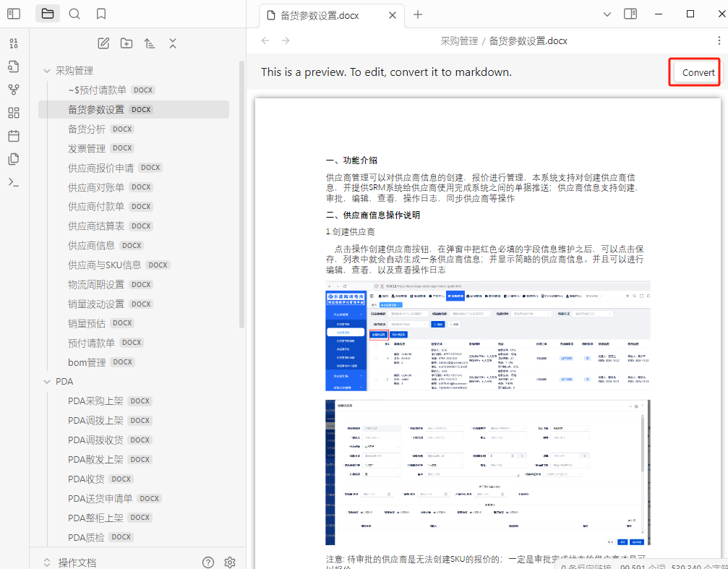Open settings with the gear icon
Viewport: 728px width, 569px height.
(230, 562)
